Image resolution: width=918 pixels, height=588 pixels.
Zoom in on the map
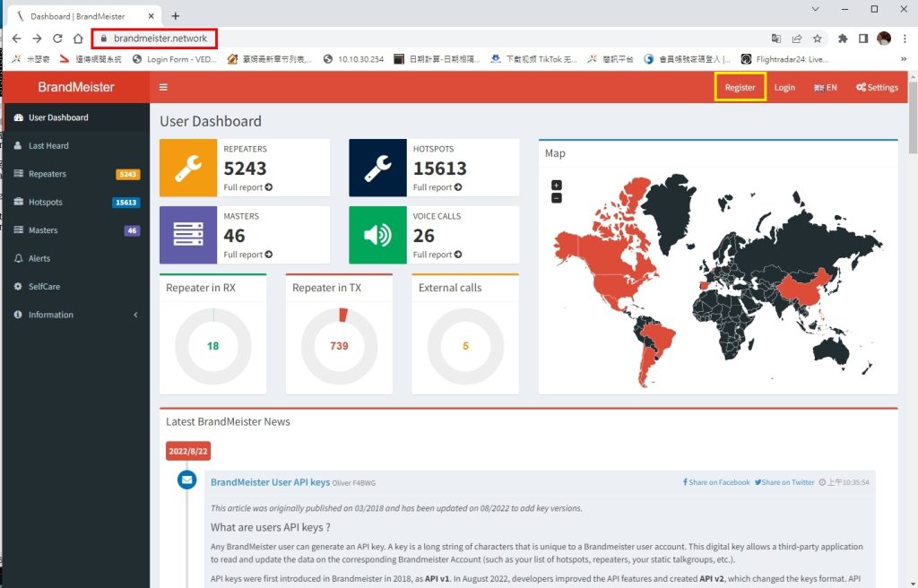click(x=557, y=185)
